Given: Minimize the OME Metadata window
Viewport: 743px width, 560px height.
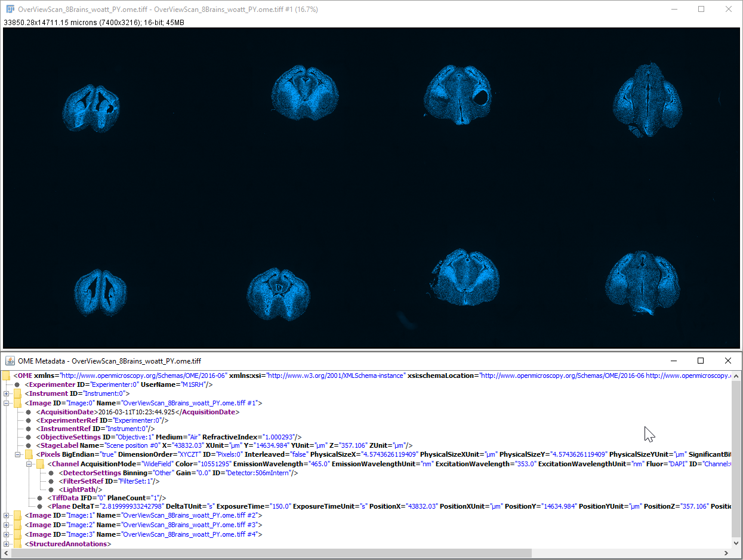Looking at the screenshot, I should pos(674,361).
